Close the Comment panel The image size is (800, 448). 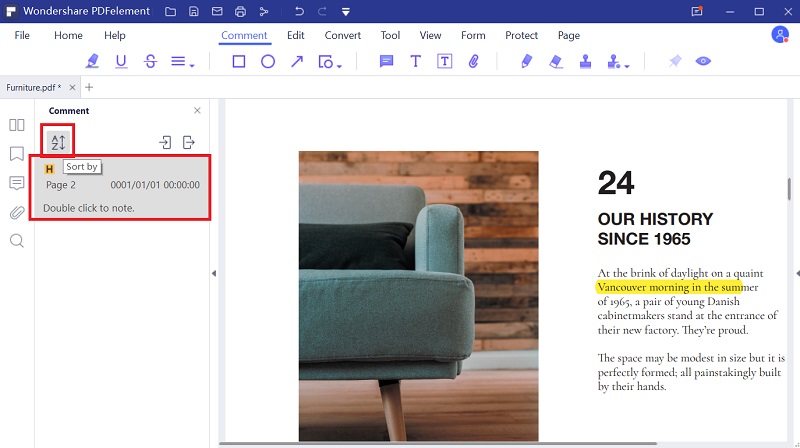click(197, 110)
